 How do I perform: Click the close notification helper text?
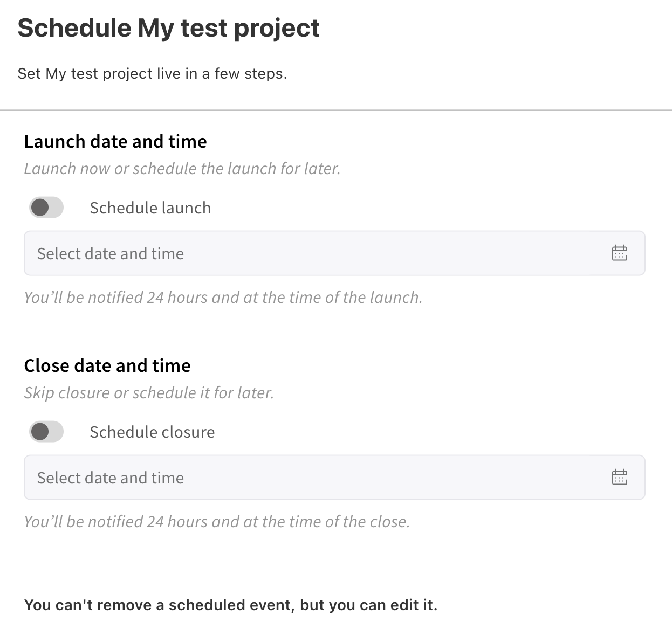(217, 522)
